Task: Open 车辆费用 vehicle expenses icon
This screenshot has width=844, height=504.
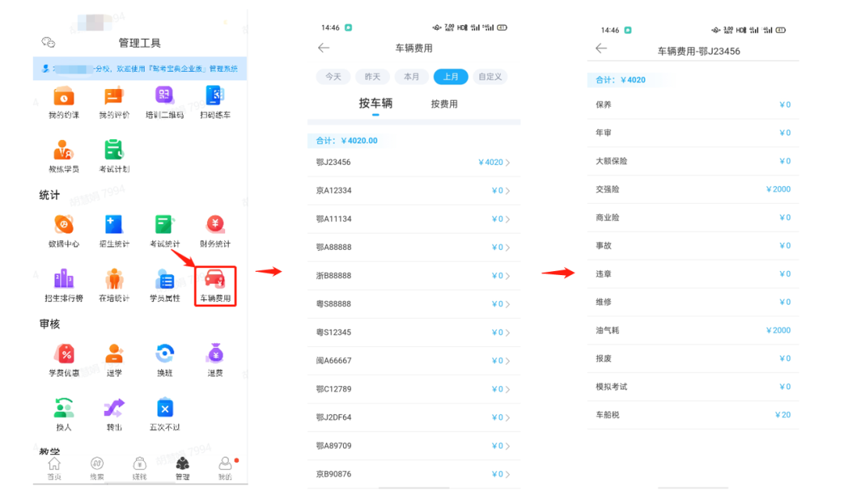Action: click(215, 279)
